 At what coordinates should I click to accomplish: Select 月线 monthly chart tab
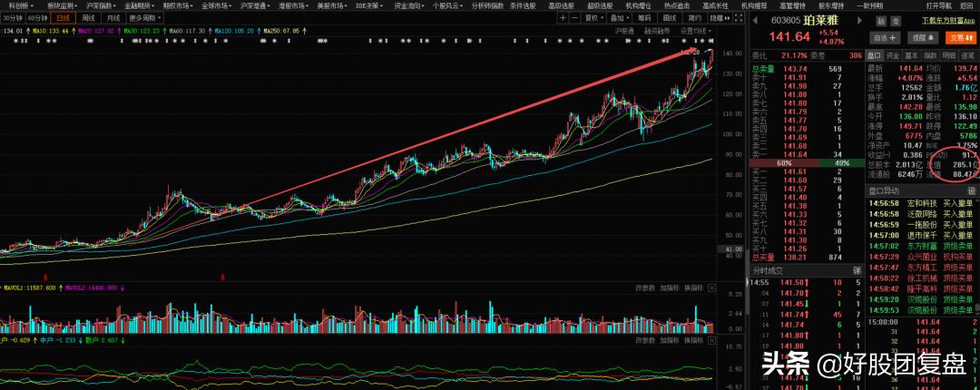pyautogui.click(x=113, y=18)
